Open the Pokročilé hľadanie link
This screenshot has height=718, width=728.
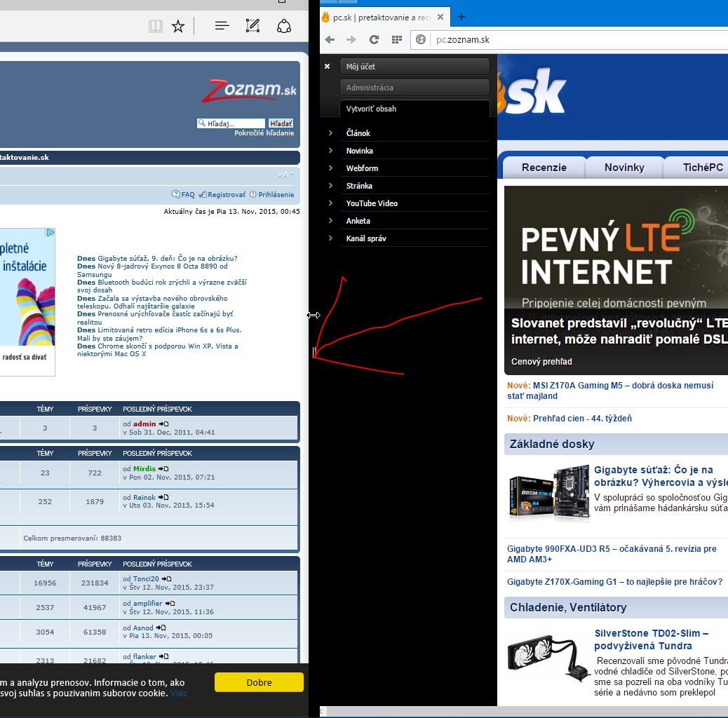[x=264, y=133]
